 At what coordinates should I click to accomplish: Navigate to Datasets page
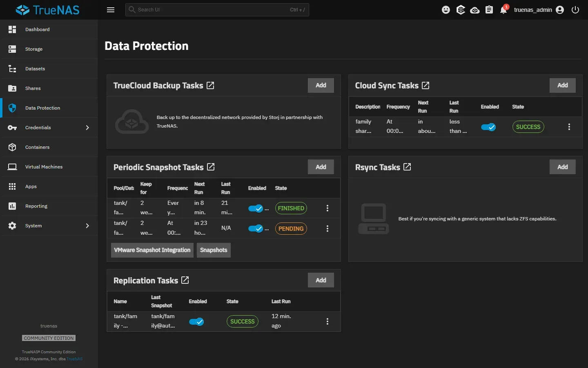click(x=49, y=69)
